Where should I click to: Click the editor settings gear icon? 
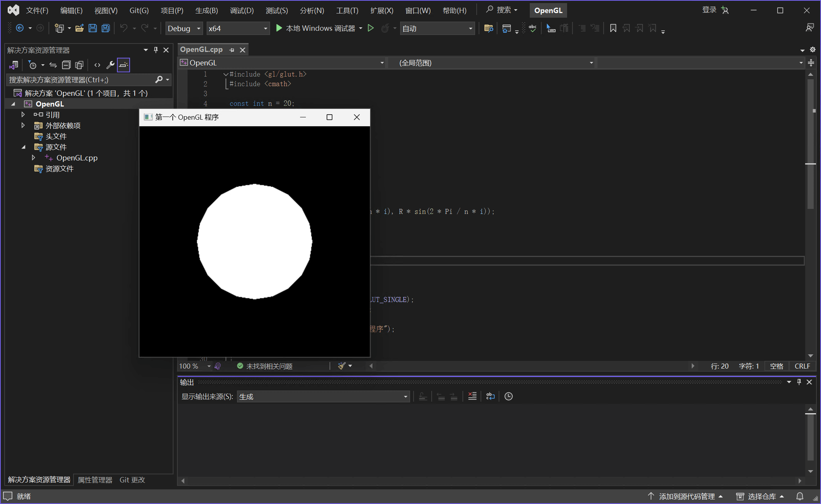click(x=813, y=50)
